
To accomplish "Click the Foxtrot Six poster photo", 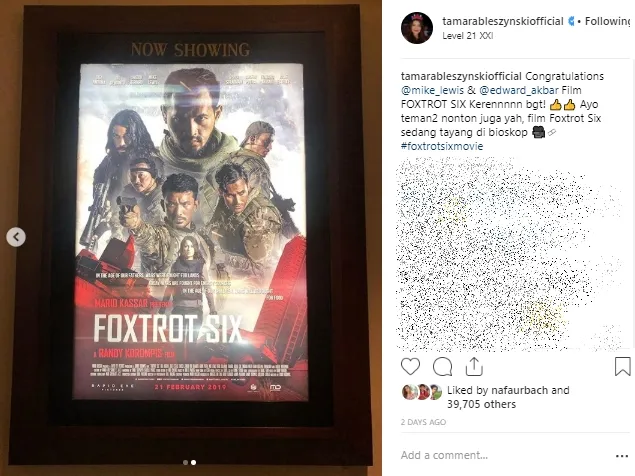I will (x=190, y=235).
